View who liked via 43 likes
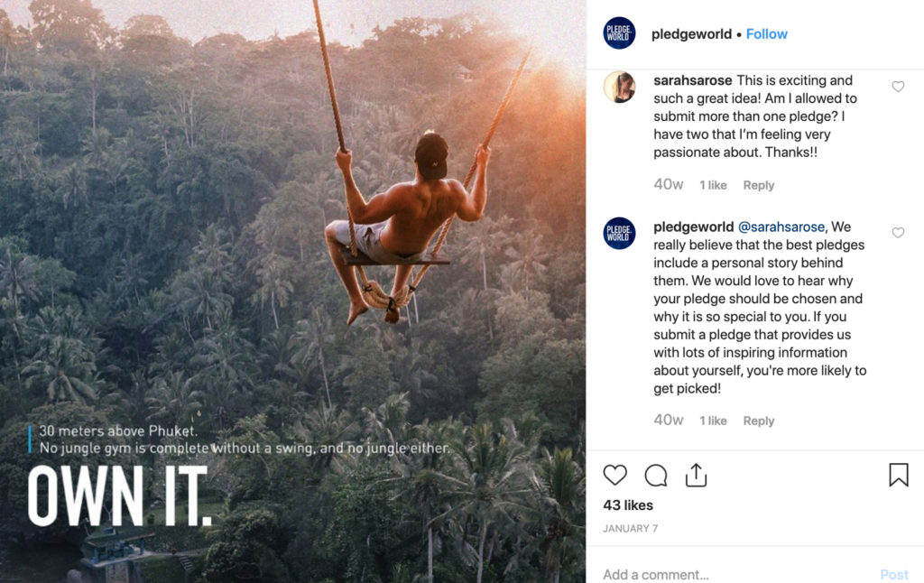Viewport: 924px width, 583px height. 628,505
